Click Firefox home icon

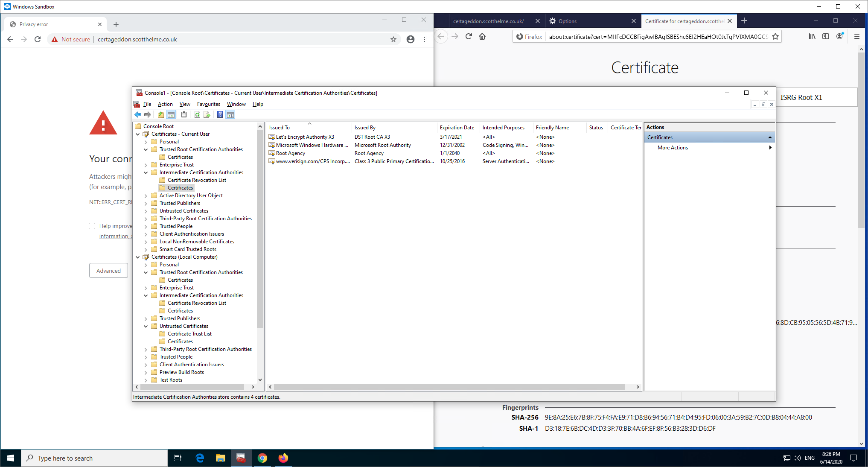coord(482,37)
